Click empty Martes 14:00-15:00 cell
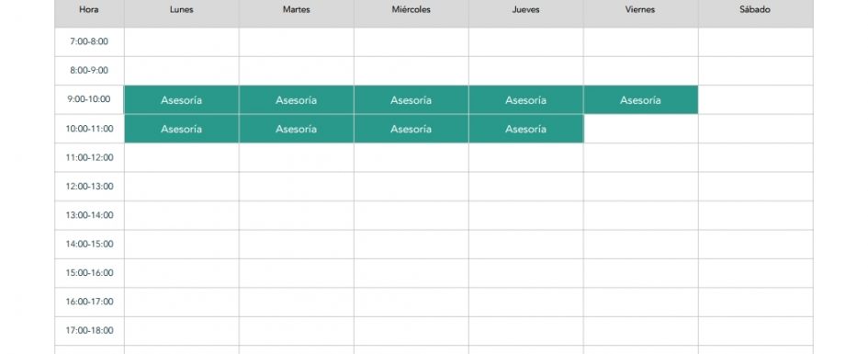Viewport: 868px width, 354px height. click(x=297, y=245)
